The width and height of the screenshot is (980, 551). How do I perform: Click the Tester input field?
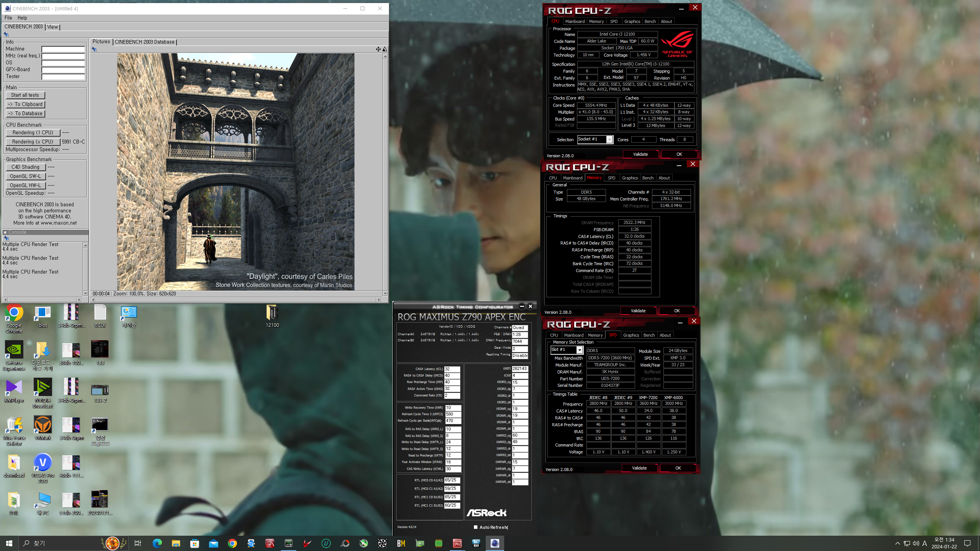63,77
